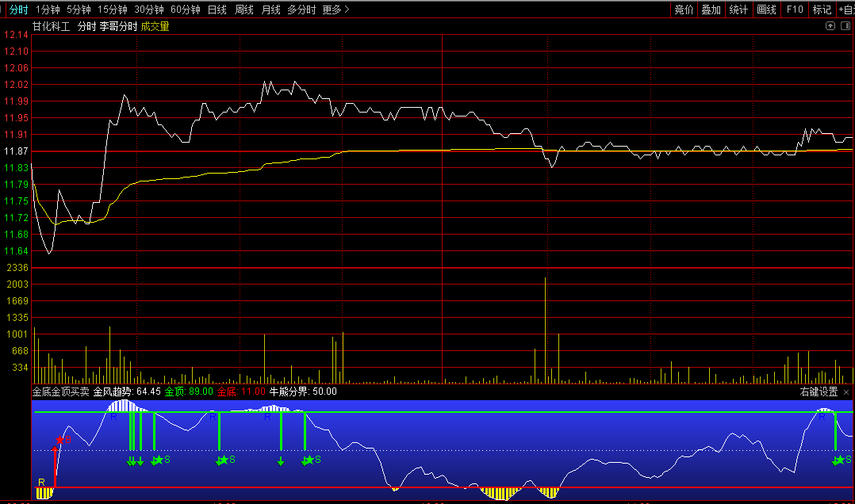Open the 30分钟 chart tab
This screenshot has height=504, width=855.
(x=149, y=10)
